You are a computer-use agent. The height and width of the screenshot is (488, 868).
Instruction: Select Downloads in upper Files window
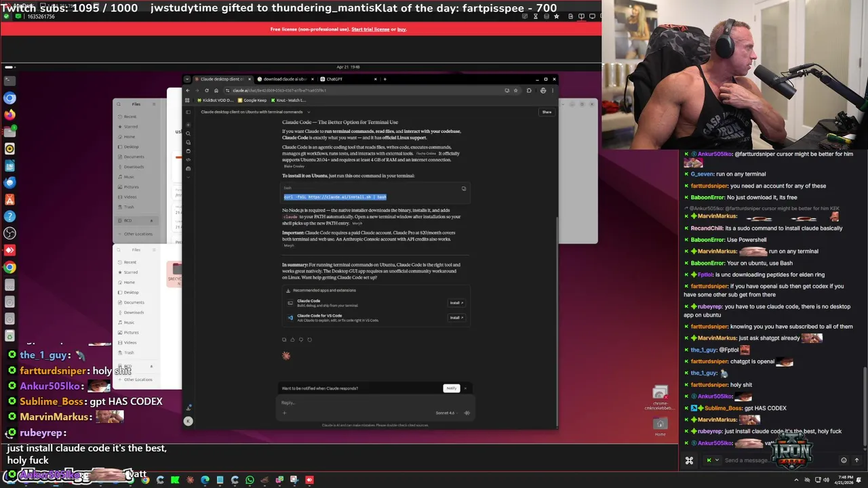pyautogui.click(x=134, y=167)
